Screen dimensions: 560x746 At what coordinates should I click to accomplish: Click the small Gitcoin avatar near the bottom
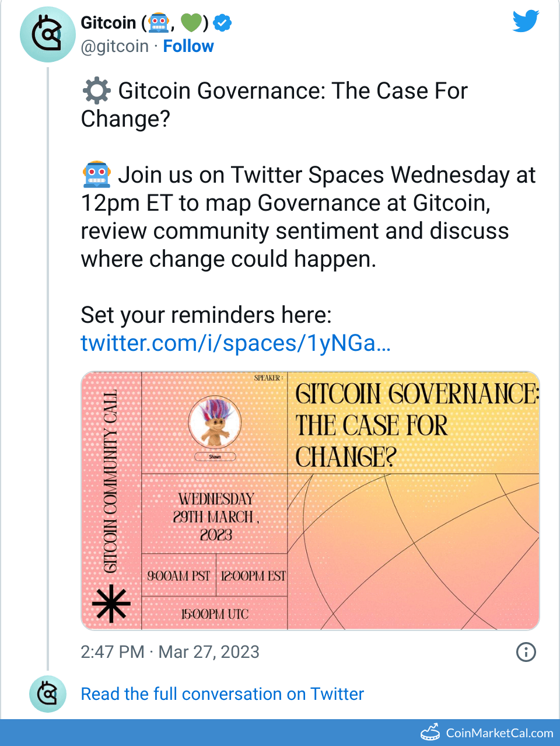pyautogui.click(x=48, y=695)
